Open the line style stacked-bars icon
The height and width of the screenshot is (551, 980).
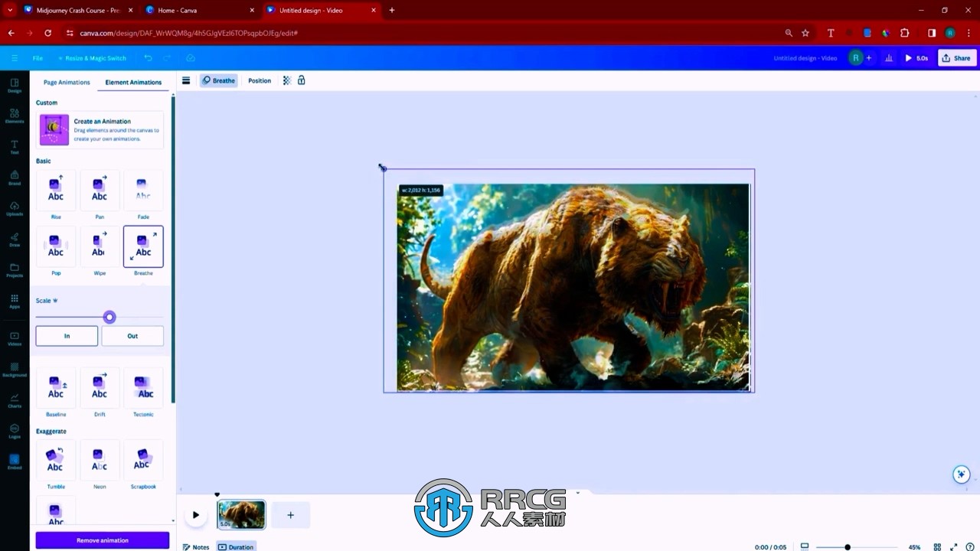[186, 80]
